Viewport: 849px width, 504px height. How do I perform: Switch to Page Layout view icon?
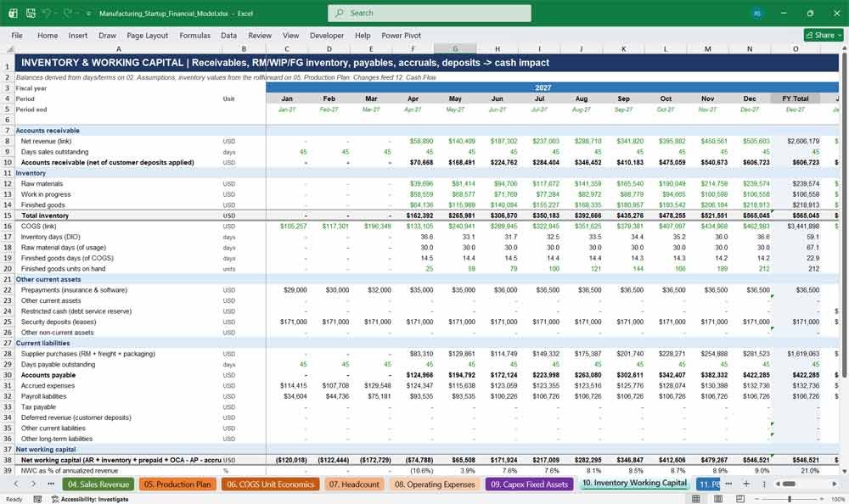[718, 499]
